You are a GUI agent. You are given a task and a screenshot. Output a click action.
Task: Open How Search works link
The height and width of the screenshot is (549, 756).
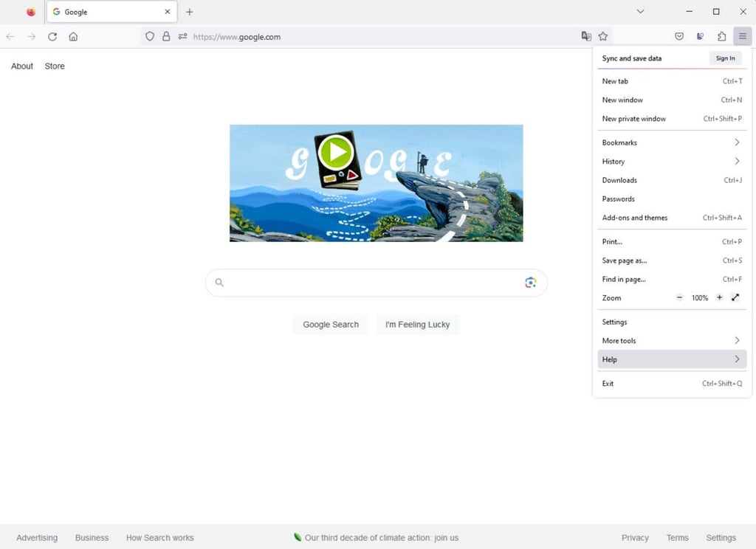[160, 538]
